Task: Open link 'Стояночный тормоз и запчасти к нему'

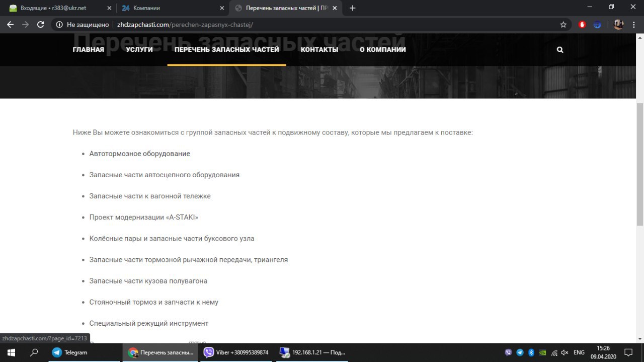Action: [x=154, y=302]
